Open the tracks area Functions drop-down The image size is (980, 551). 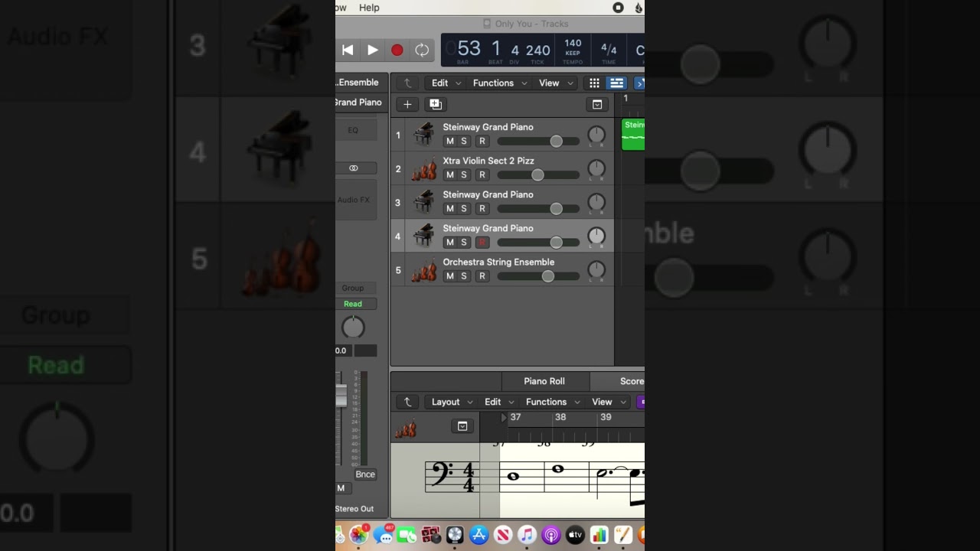(x=500, y=83)
